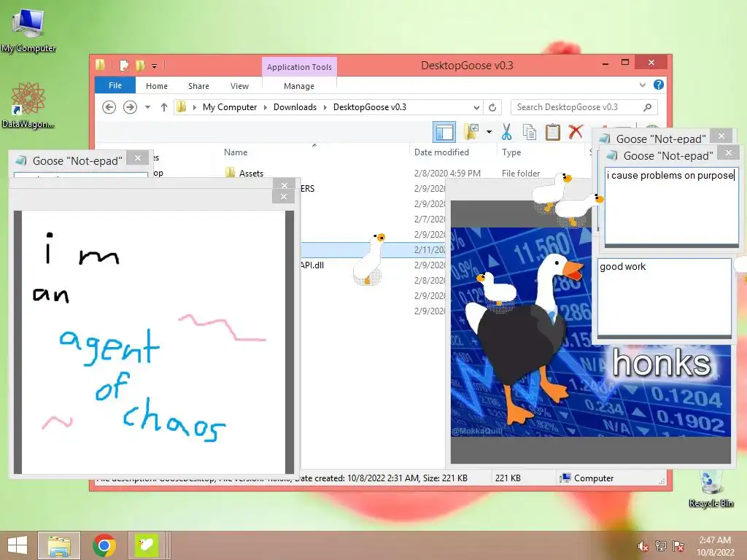Click Downloads in the address breadcrumb
Image resolution: width=747 pixels, height=560 pixels.
pyautogui.click(x=295, y=107)
